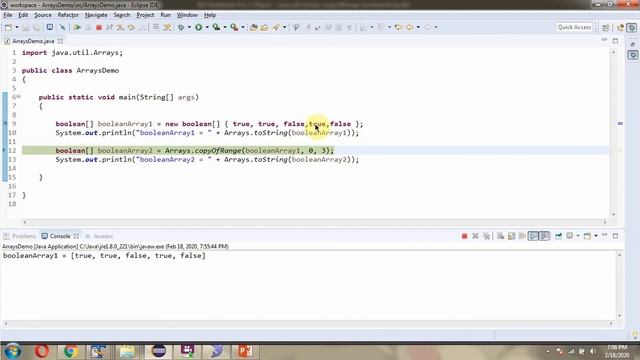Close the ArraysDemo.java editor tab
640x360 pixels.
(60, 41)
